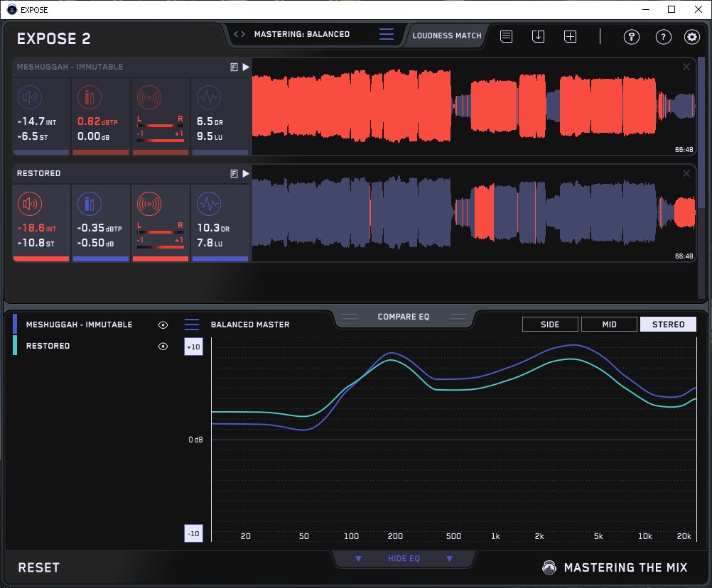Click the 6.5 DR dynamic range value
The width and height of the screenshot is (712, 588).
point(210,121)
